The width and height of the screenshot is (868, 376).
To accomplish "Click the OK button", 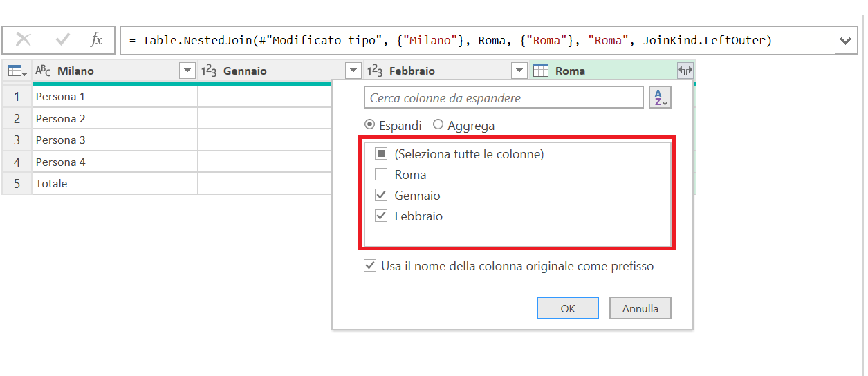I will pyautogui.click(x=568, y=308).
